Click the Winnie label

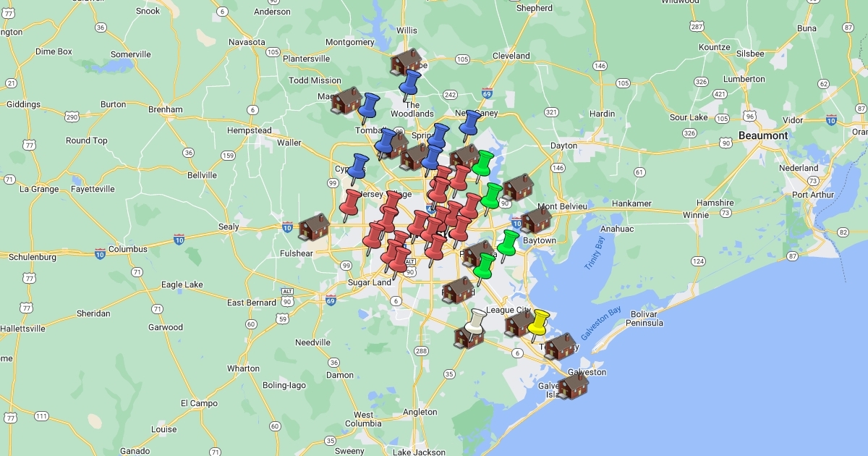696,214
